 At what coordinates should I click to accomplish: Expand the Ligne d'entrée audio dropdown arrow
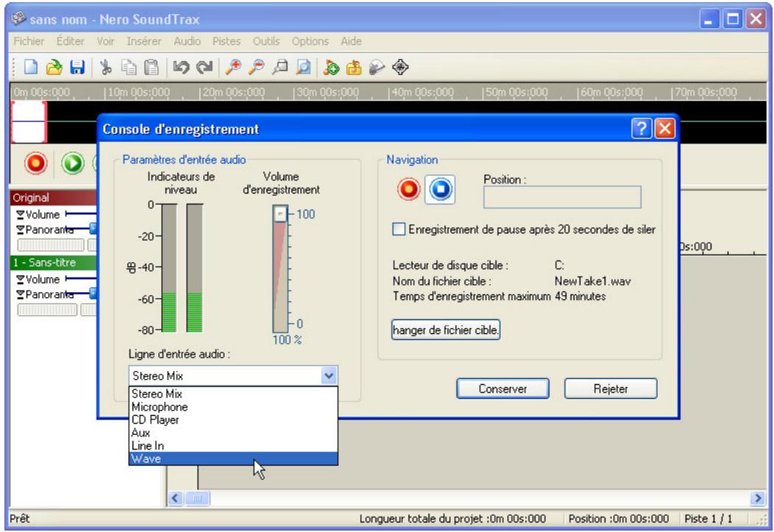click(328, 376)
